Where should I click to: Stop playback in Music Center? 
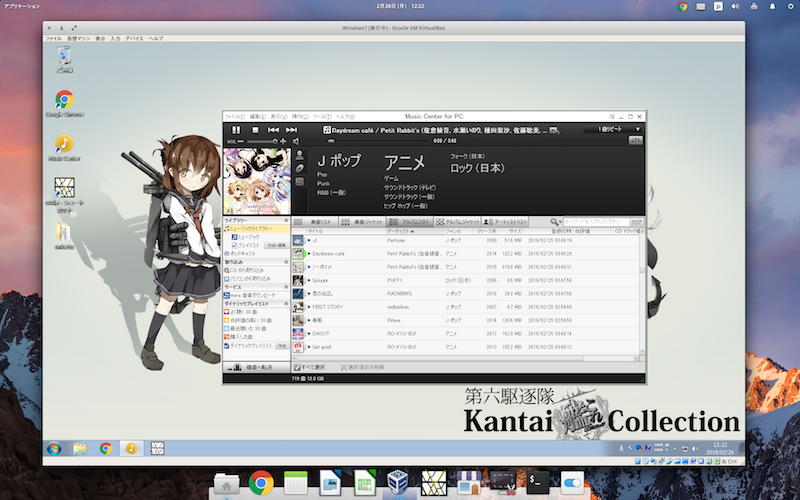[x=255, y=130]
